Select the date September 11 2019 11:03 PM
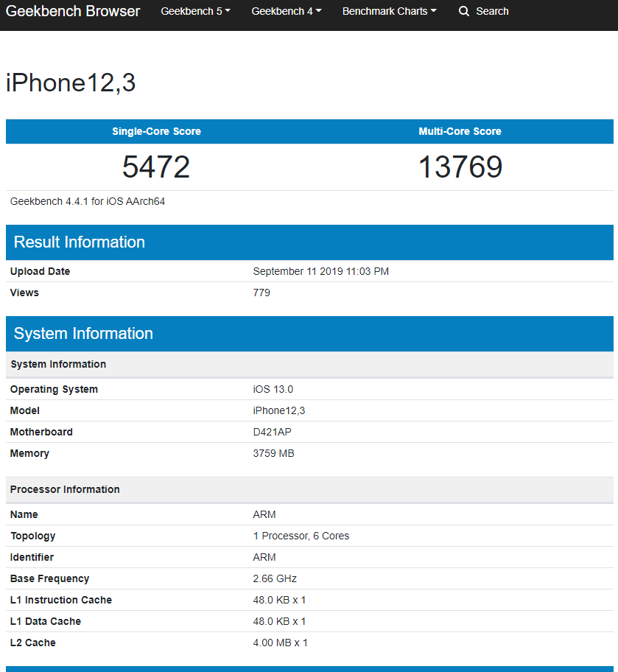 [320, 271]
